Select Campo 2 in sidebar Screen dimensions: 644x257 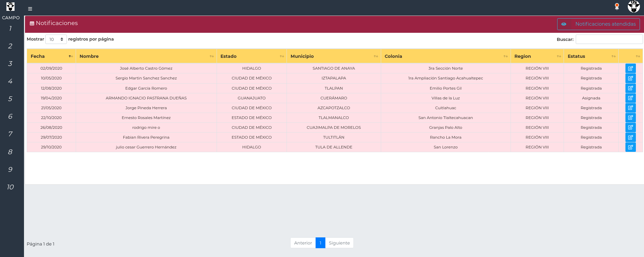click(10, 46)
